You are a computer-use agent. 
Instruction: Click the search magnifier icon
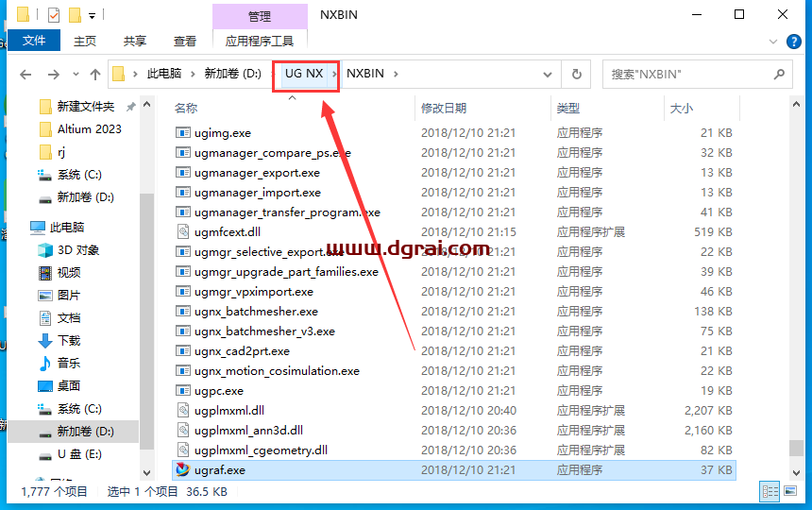779,74
